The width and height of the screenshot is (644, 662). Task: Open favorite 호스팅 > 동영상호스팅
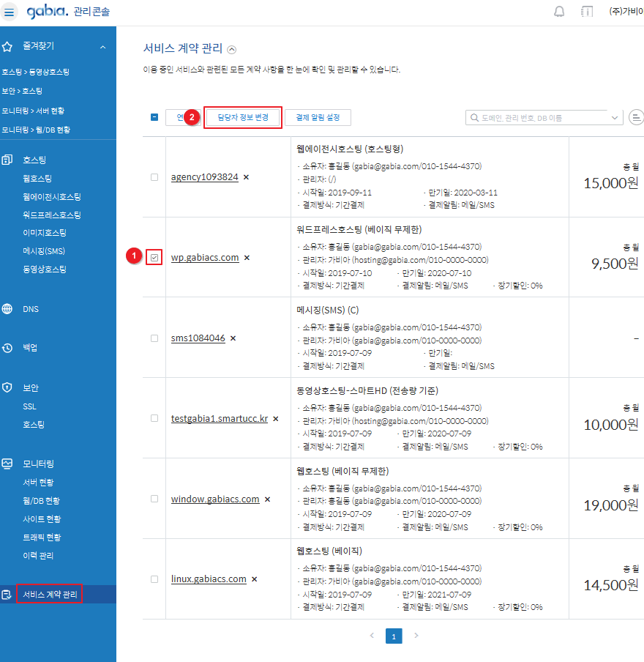click(x=35, y=72)
